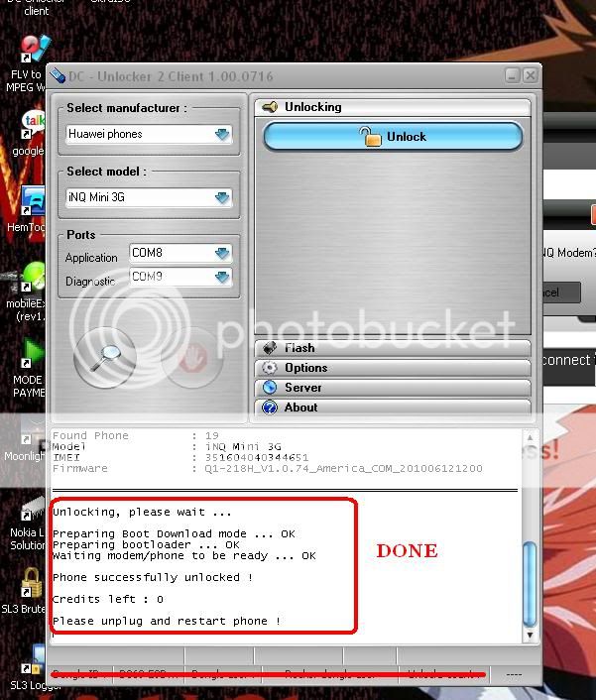Viewport: 596px width, 700px height.
Task: Click 'Waiting modem/phone to be ready' line
Action: coord(184,556)
